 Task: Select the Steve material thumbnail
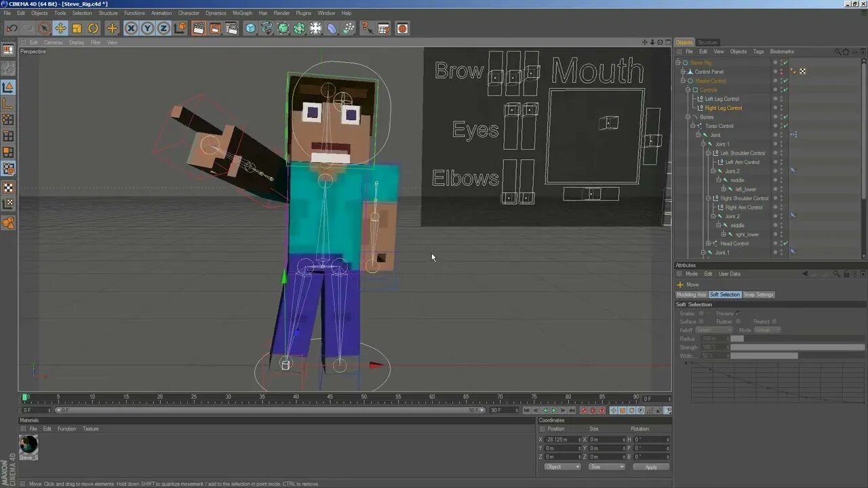point(28,445)
